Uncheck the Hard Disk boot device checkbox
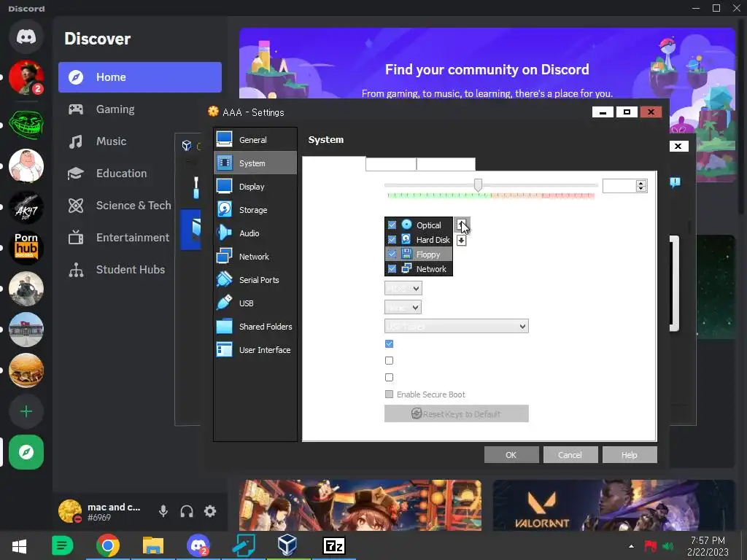Screen dimensions: 747x560 [392, 239]
